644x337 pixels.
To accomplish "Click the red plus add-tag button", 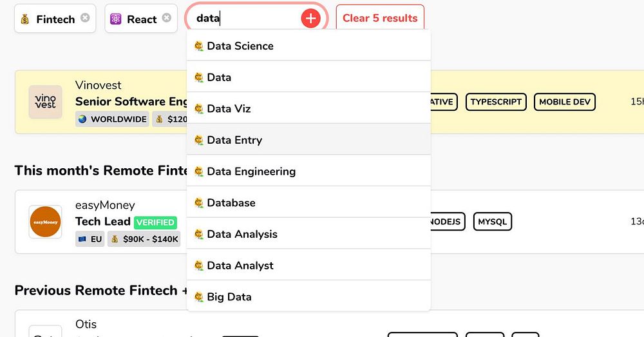I will [x=310, y=19].
